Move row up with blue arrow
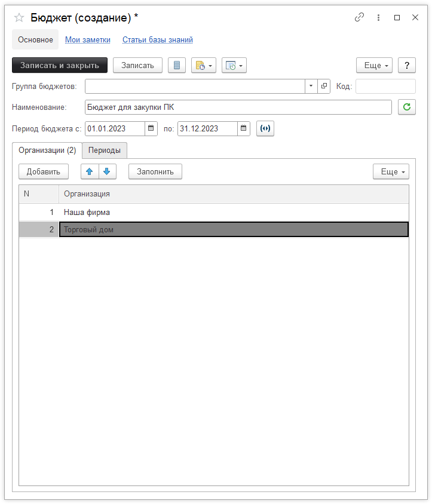Image resolution: width=432 pixels, height=504 pixels. (90, 172)
